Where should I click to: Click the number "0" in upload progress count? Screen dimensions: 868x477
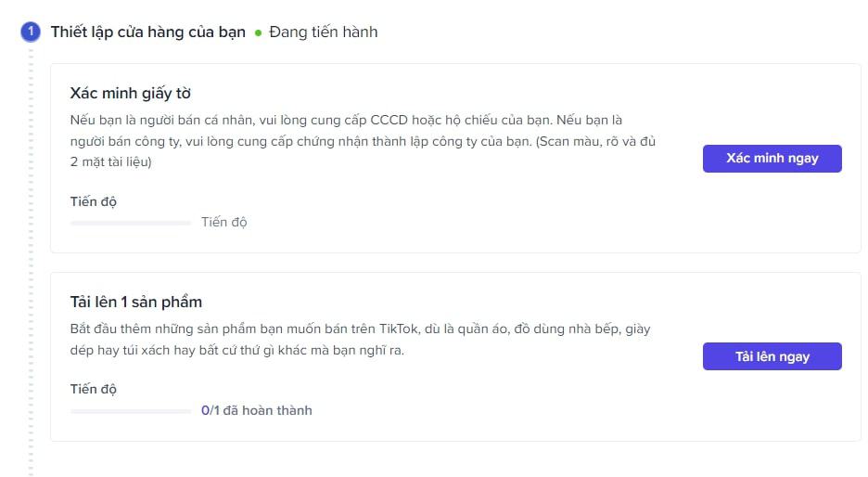(205, 410)
